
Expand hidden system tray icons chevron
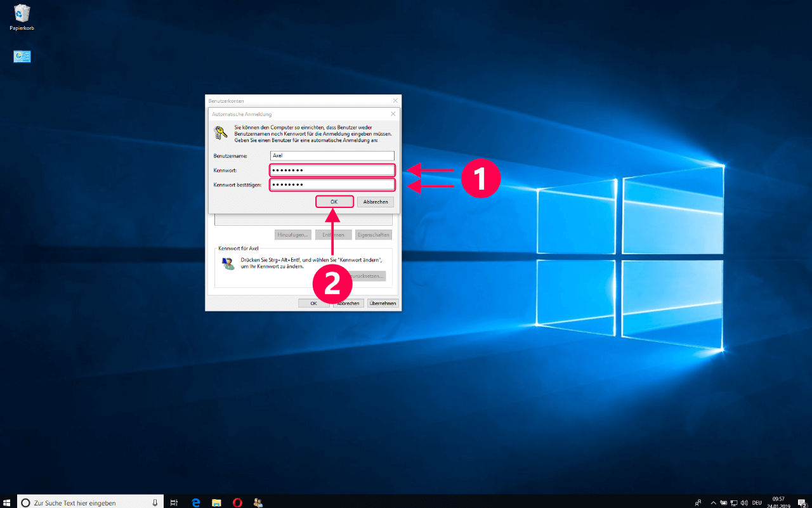click(713, 503)
